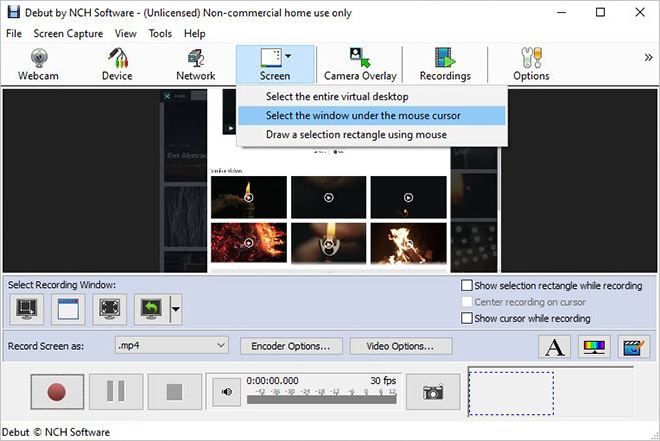Open the Recordings list
Screen dimensions: 660x441
(445, 64)
